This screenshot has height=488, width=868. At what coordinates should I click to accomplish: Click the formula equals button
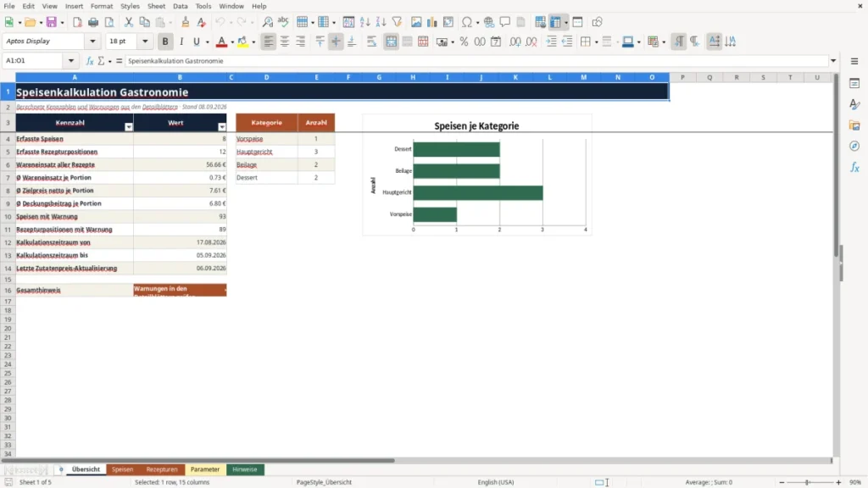(x=119, y=61)
